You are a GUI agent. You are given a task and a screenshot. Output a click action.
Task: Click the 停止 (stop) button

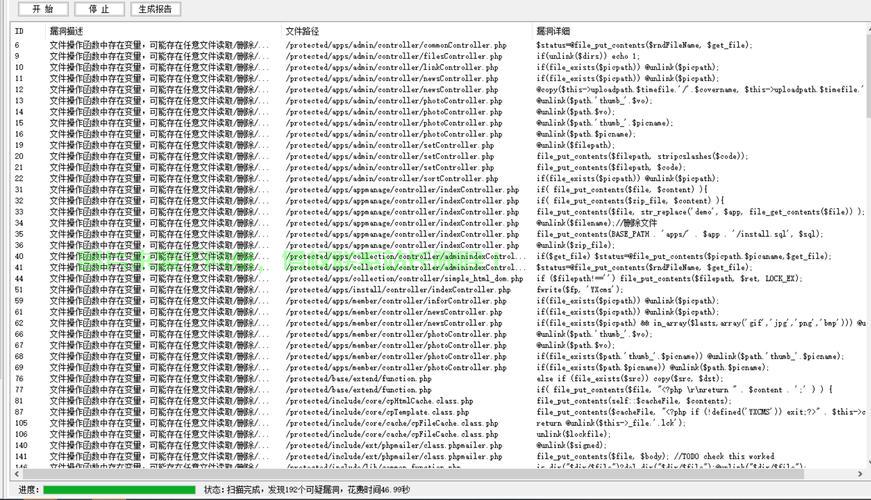(99, 9)
